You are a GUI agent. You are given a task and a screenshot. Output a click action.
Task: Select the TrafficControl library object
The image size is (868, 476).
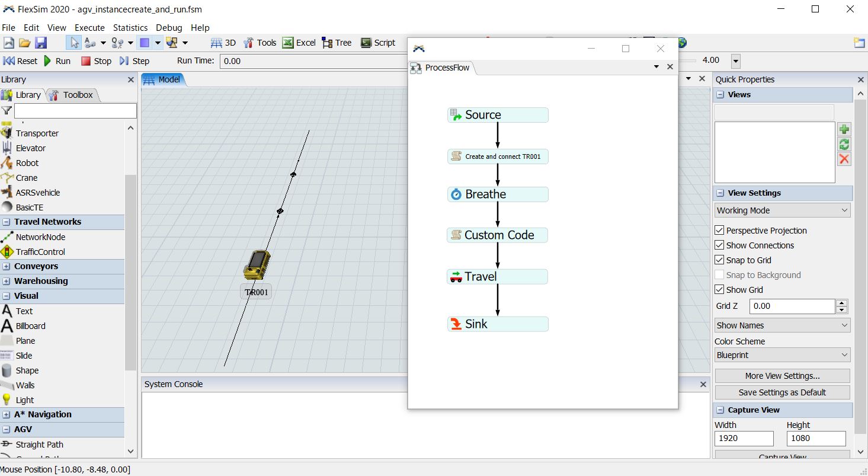(x=40, y=252)
